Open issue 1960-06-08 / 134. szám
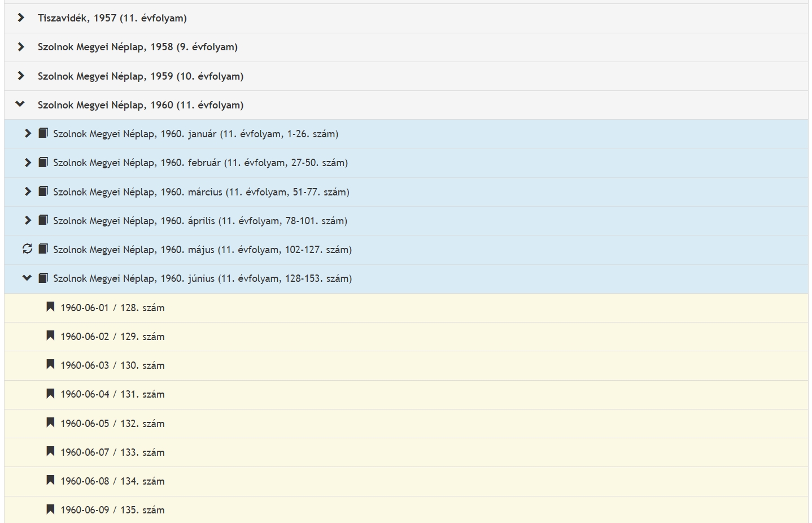812x523 pixels. tap(112, 481)
